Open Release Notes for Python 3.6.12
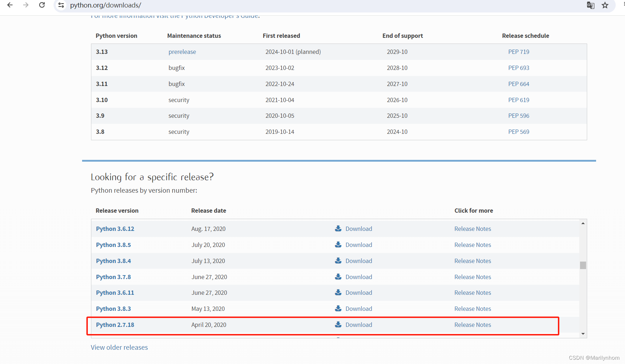 pyautogui.click(x=473, y=229)
